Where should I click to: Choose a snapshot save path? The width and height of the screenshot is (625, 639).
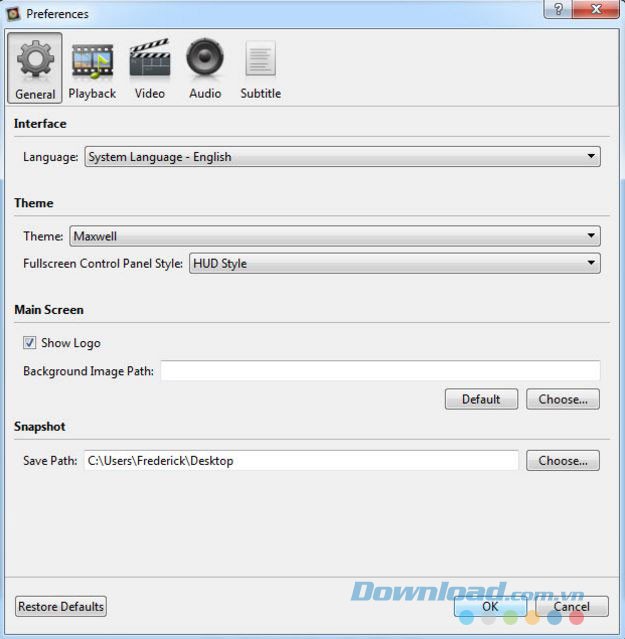[563, 461]
